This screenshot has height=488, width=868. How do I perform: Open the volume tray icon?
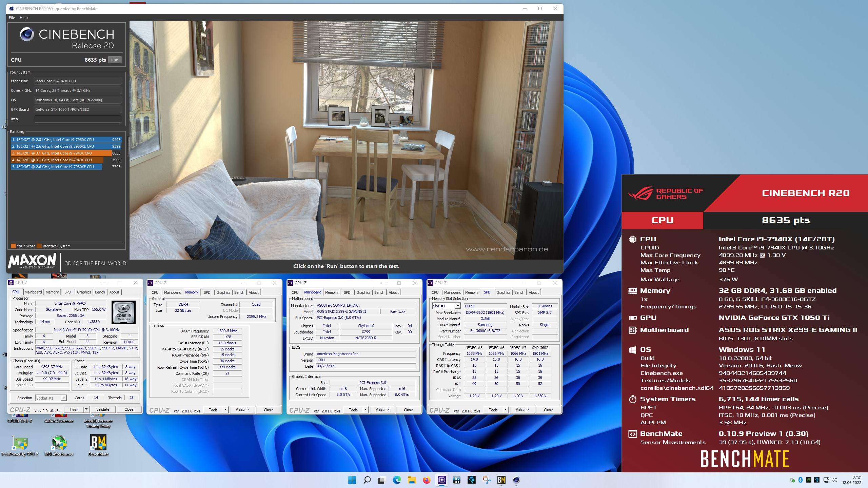click(834, 480)
